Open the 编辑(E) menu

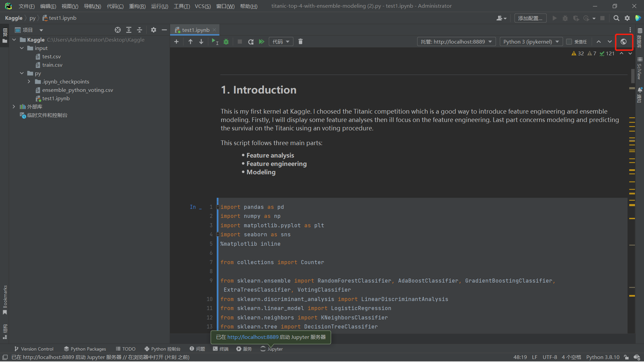coord(48,6)
